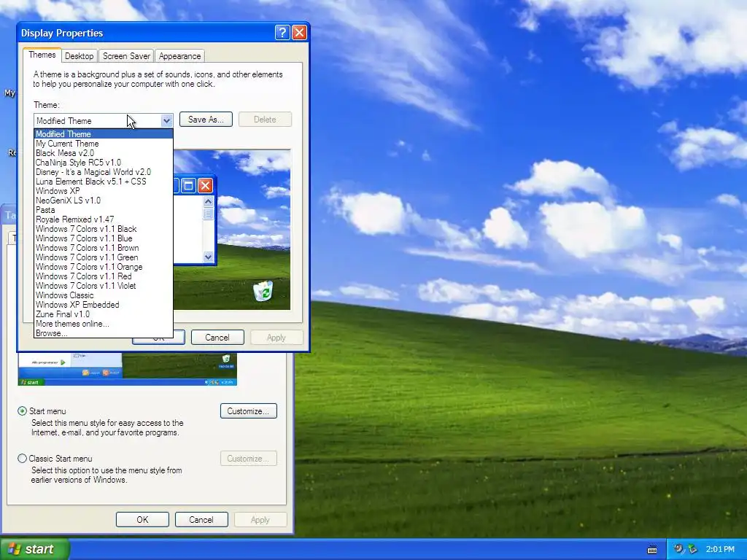Choose My Current Theme from the list
The height and width of the screenshot is (560, 747).
[x=104, y=144]
